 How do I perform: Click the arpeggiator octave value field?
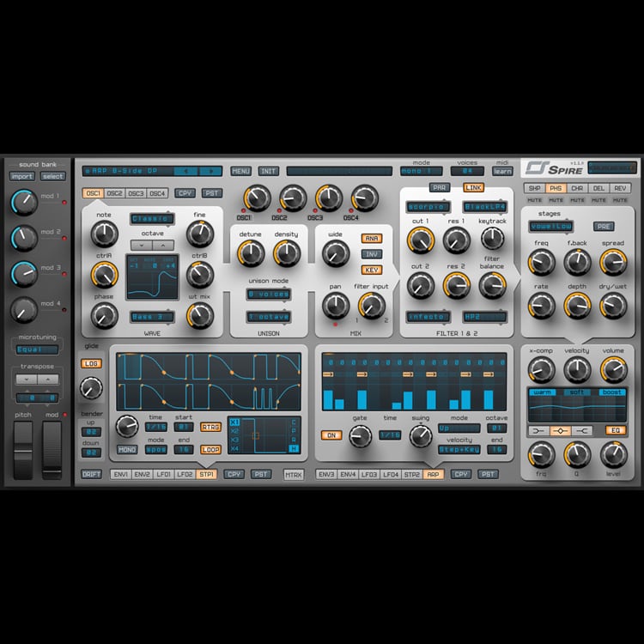496,428
